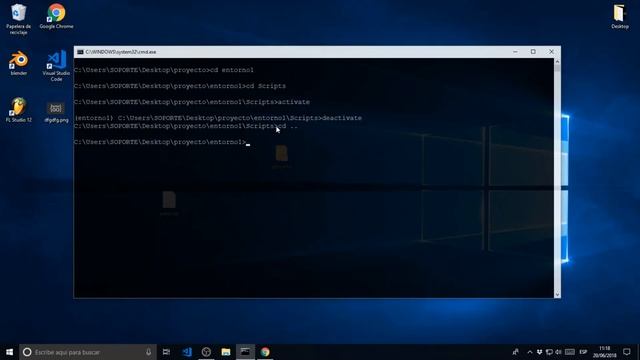Click the People icon in the system tray
This screenshot has height=360, width=640.
tap(516, 352)
